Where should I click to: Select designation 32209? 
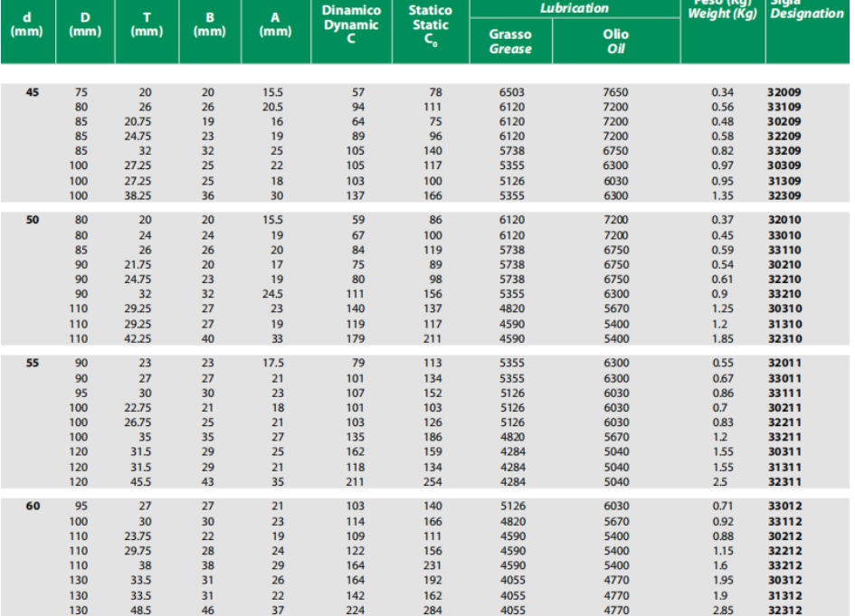[784, 137]
